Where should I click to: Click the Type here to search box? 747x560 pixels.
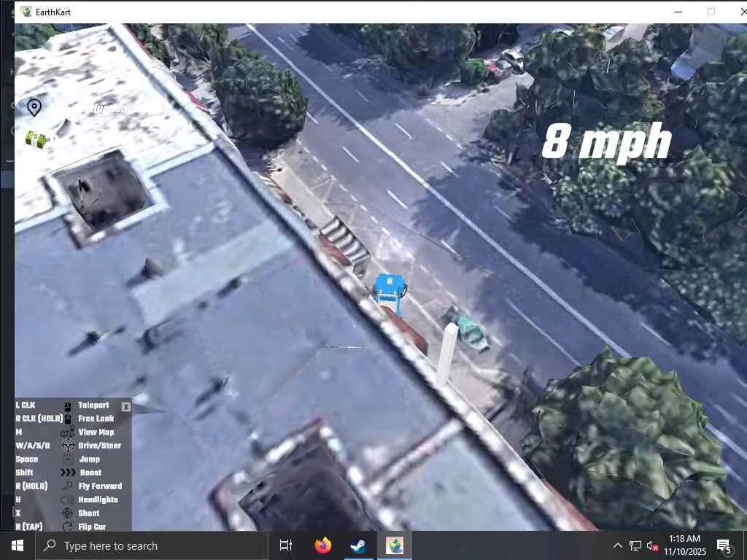152,545
